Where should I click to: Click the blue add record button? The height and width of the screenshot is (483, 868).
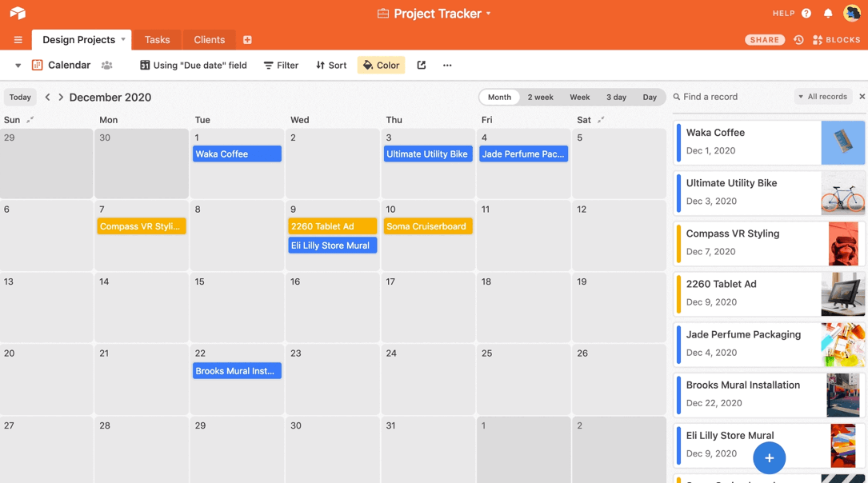(769, 458)
